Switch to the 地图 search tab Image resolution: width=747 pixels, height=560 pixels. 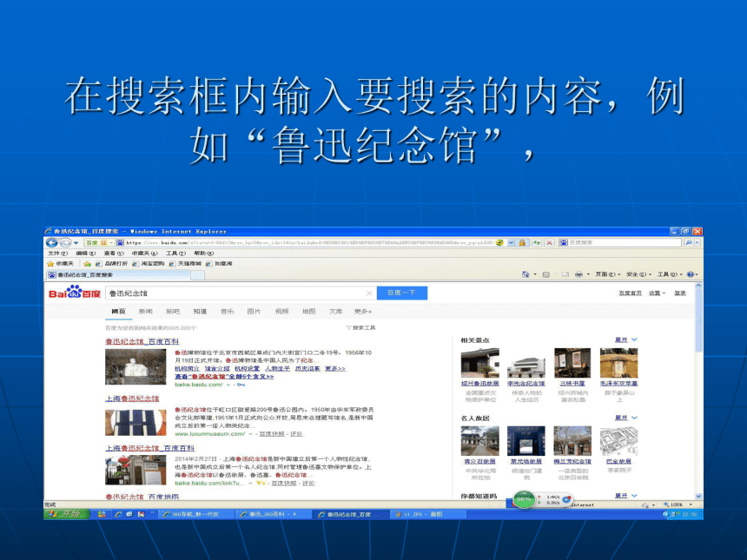pyautogui.click(x=308, y=312)
